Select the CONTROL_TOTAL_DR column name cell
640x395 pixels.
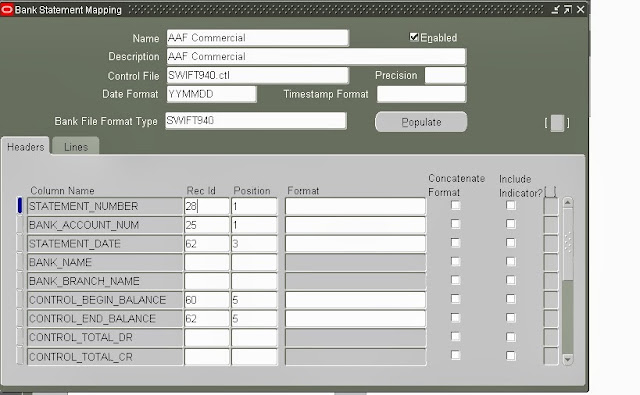pos(104,337)
